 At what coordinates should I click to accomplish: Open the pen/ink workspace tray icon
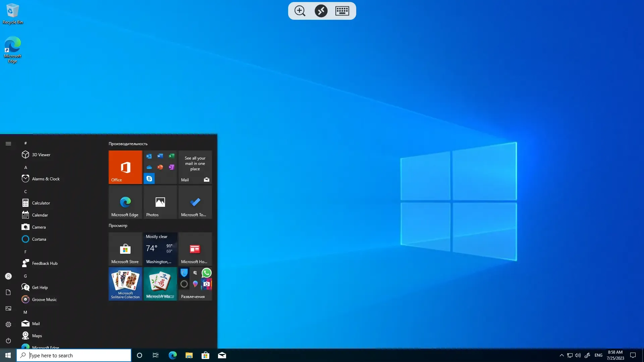(587, 355)
